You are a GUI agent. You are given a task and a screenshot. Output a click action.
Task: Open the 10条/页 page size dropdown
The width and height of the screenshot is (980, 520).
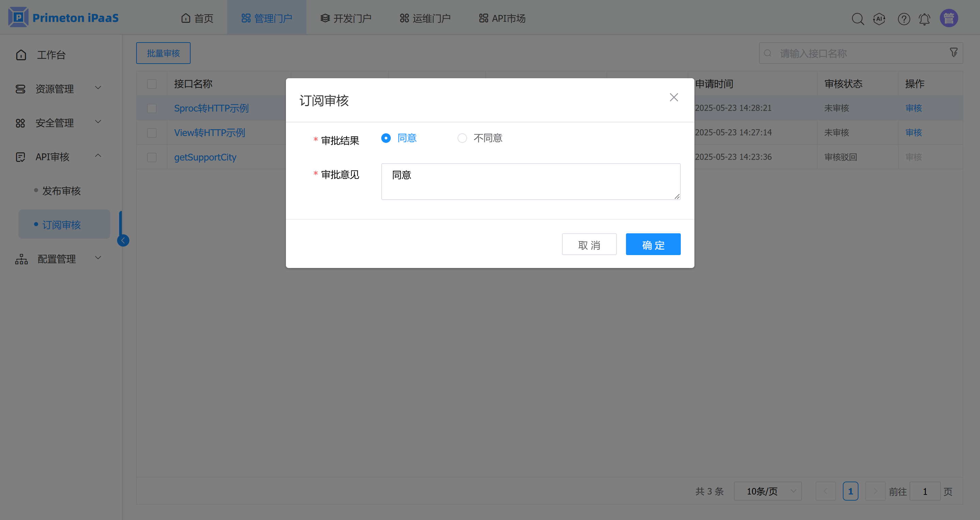(x=768, y=491)
